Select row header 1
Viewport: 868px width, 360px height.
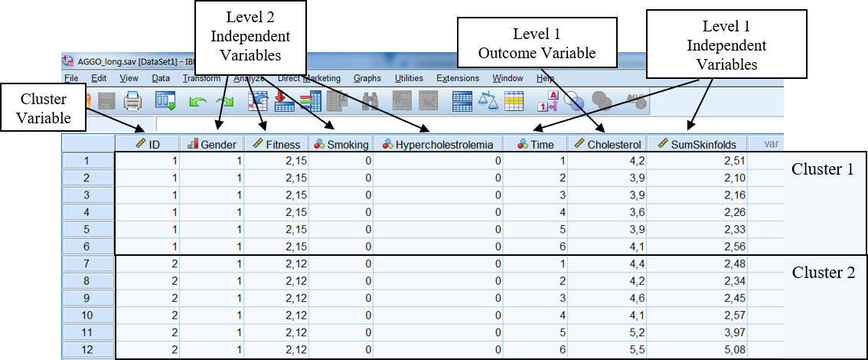click(x=88, y=161)
